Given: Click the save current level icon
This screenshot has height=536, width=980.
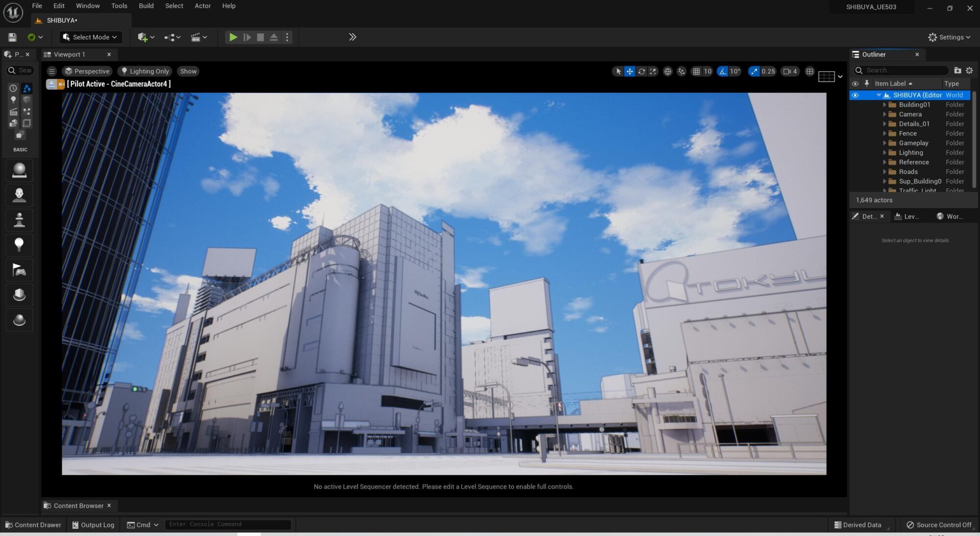Looking at the screenshot, I should point(12,37).
